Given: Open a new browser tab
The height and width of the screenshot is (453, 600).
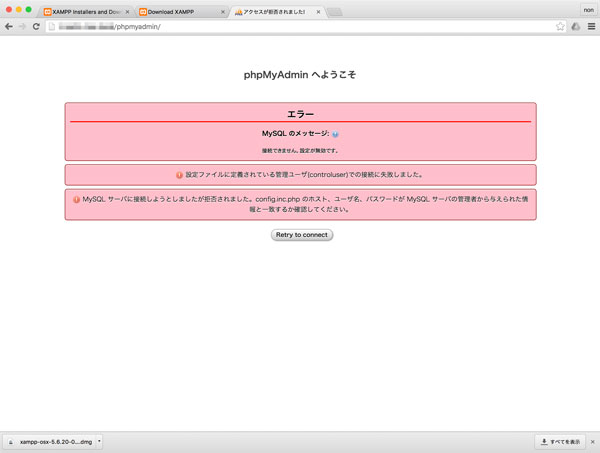Looking at the screenshot, I should pos(335,12).
